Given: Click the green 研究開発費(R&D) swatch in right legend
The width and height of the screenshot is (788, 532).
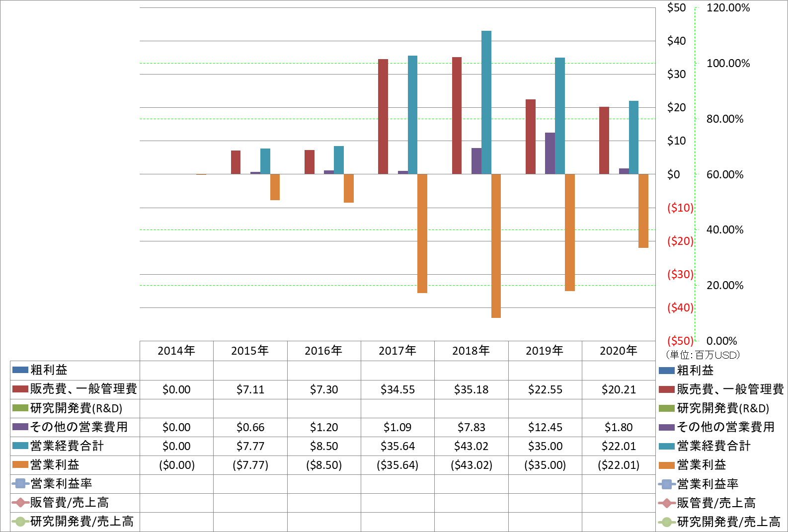Looking at the screenshot, I should [667, 408].
